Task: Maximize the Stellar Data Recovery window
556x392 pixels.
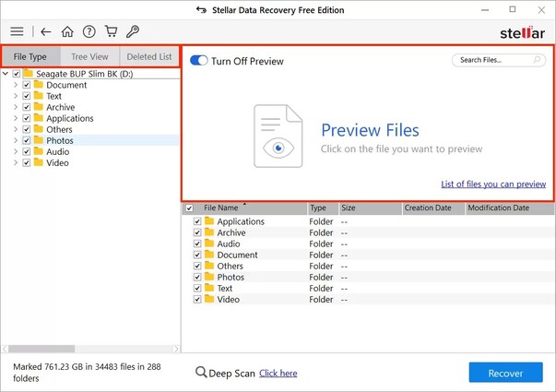Action: 513,9
